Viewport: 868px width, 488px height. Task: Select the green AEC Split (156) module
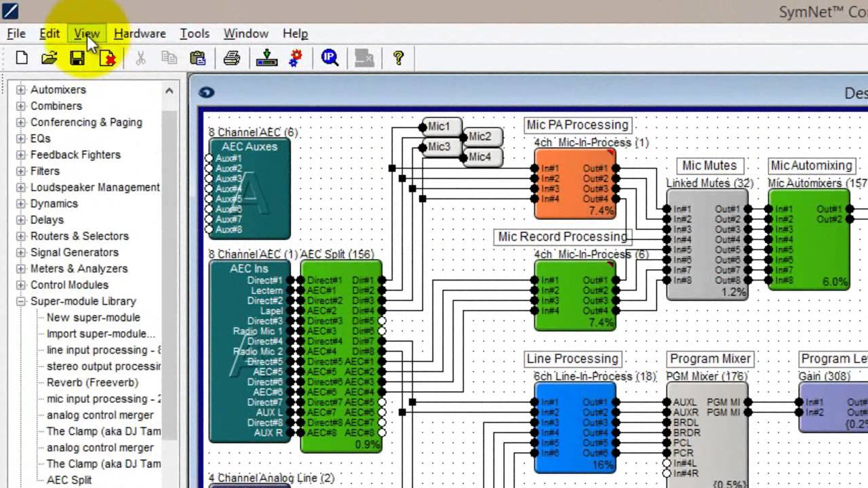[x=341, y=357]
